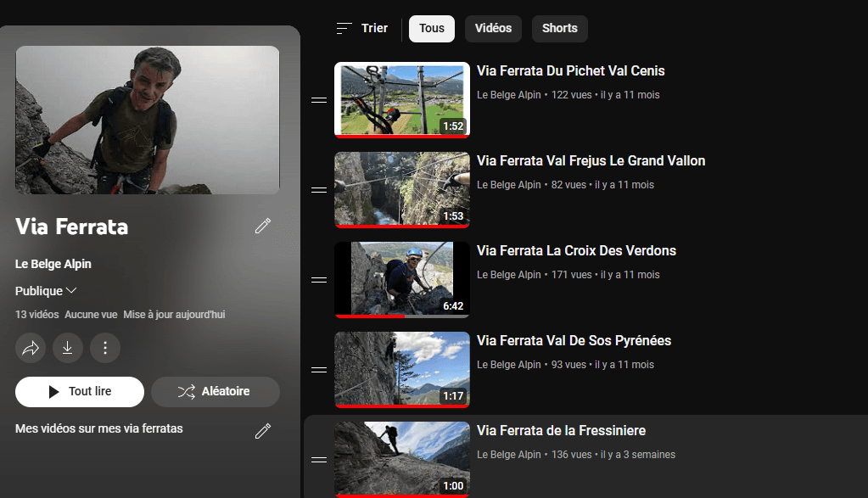Click Le Belge Alpin under Val De Sos Pyrénées
Screen dimensions: 868x498
(x=509, y=365)
